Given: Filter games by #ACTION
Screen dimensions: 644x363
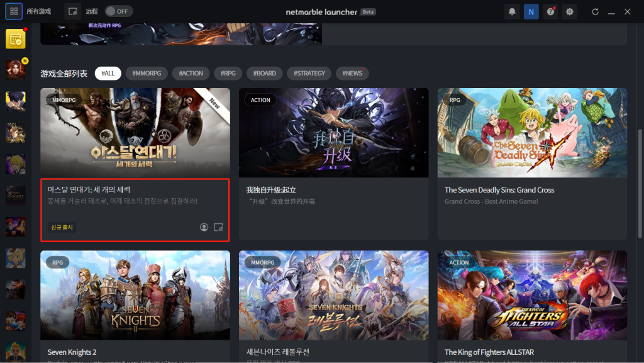Looking at the screenshot, I should coord(191,73).
